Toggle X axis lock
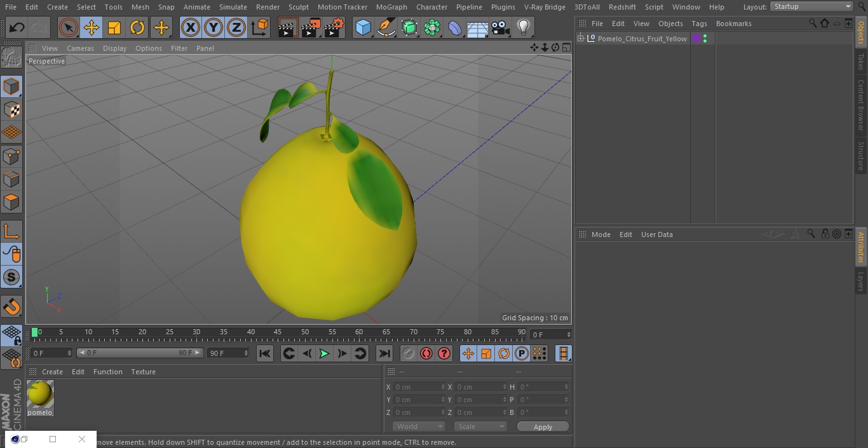Image resolution: width=868 pixels, height=448 pixels. point(191,28)
